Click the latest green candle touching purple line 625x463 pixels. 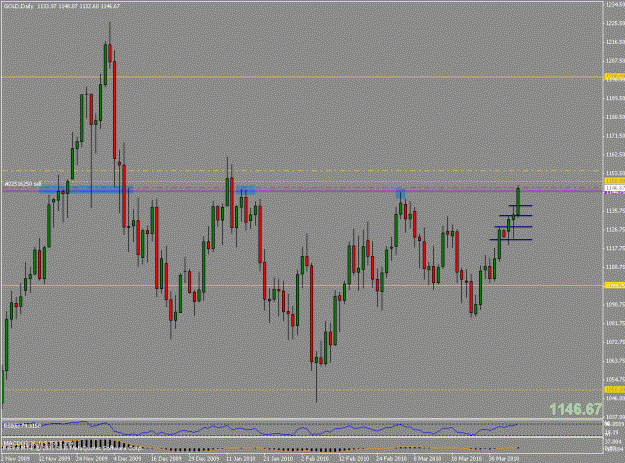tap(518, 202)
